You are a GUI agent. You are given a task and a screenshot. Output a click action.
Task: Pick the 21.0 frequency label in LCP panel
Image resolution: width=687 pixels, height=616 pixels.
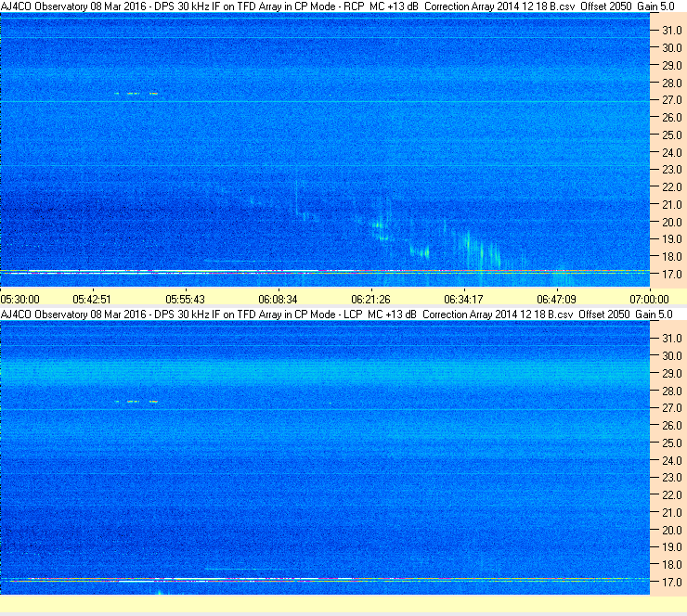click(x=671, y=513)
